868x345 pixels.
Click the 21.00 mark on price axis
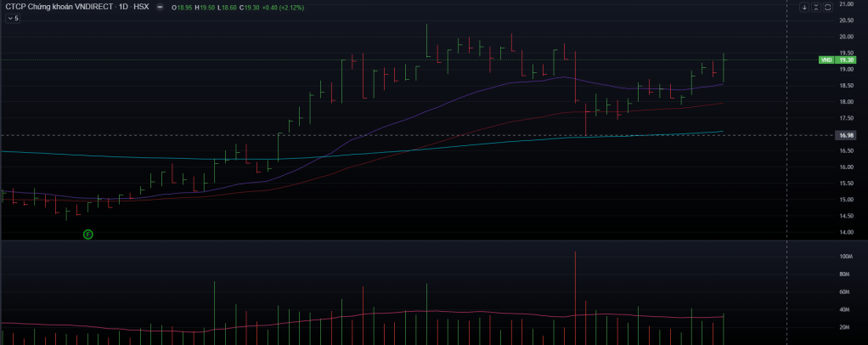[x=845, y=4]
